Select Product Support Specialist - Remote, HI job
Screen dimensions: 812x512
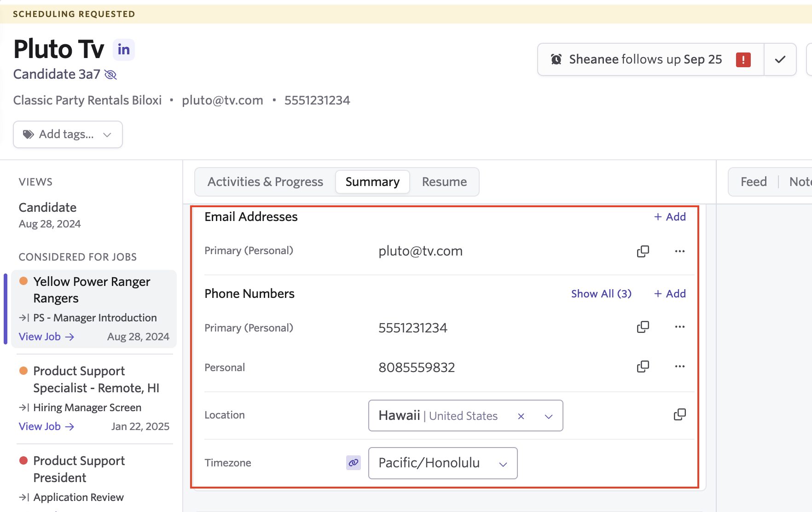tap(96, 379)
